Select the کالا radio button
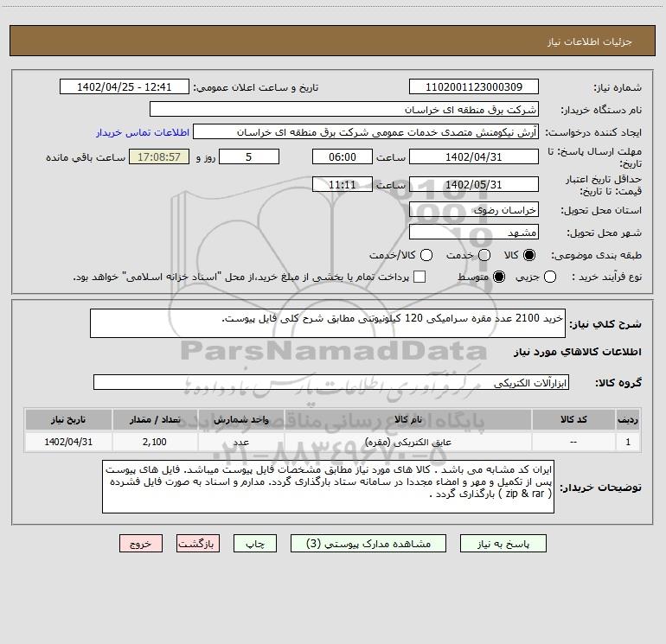The image size is (666, 644). (529, 255)
